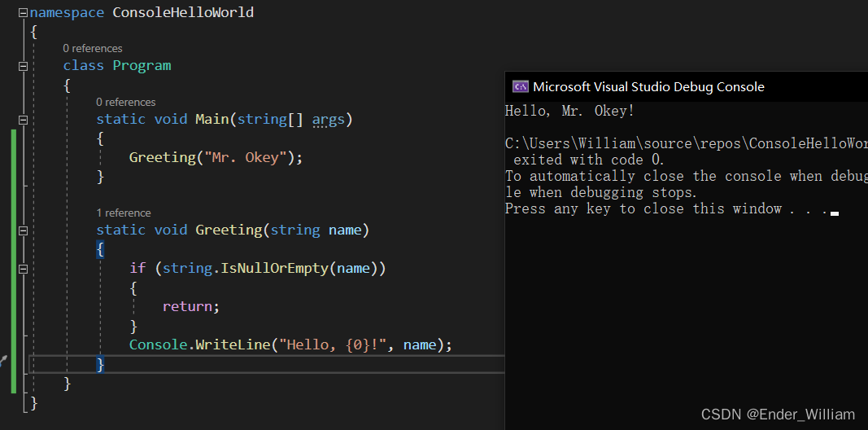
Task: Open "0 references" CodeLens above class Program
Action: 93,48
